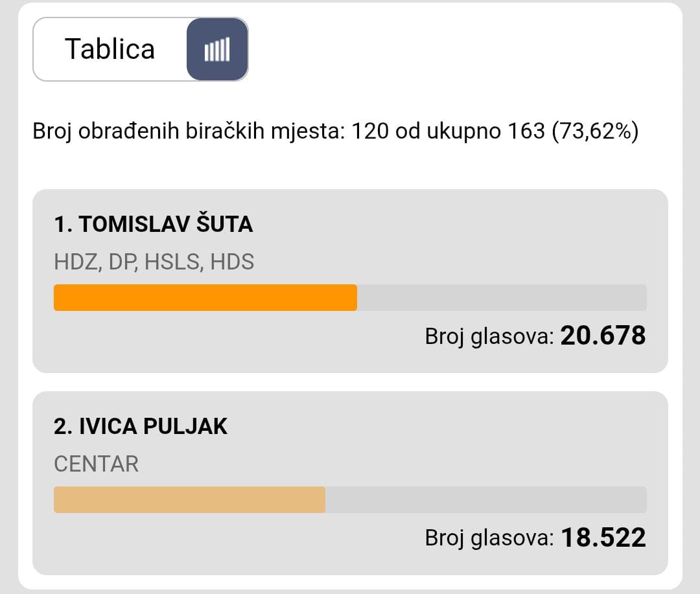Click Ivica Puljak's tan vote bar
The image size is (700, 594).
(x=190, y=499)
